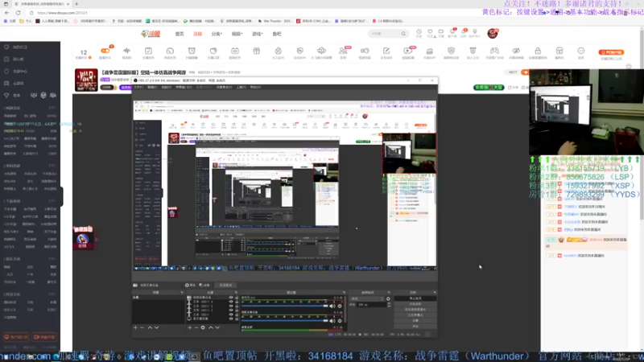This screenshot has height=362, width=644.
Task: Toggle the orange live switch in Douyu toolbar
Action: (105, 51)
